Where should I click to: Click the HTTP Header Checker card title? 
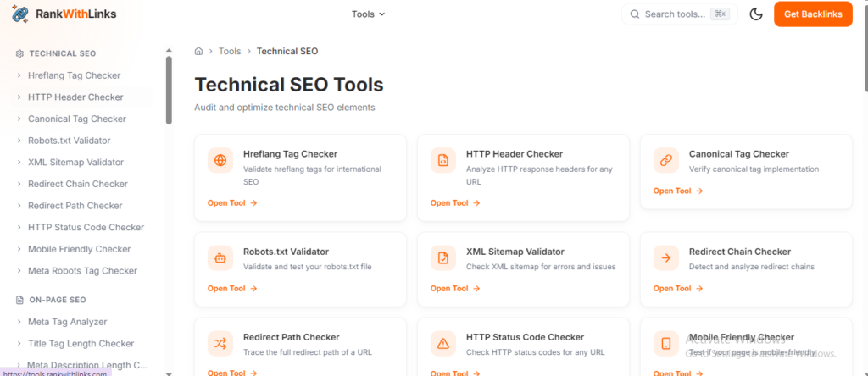(x=515, y=154)
